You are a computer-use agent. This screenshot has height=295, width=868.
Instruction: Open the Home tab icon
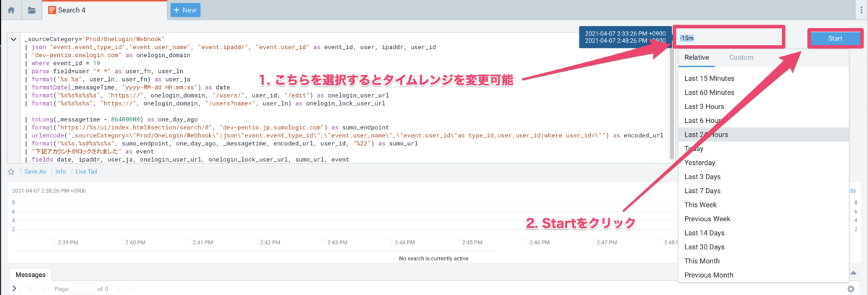(x=11, y=10)
